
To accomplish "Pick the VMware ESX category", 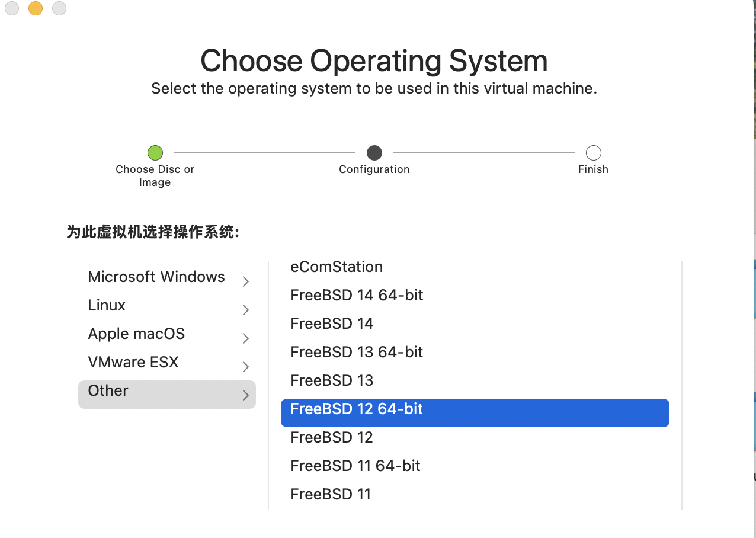I will tap(133, 363).
